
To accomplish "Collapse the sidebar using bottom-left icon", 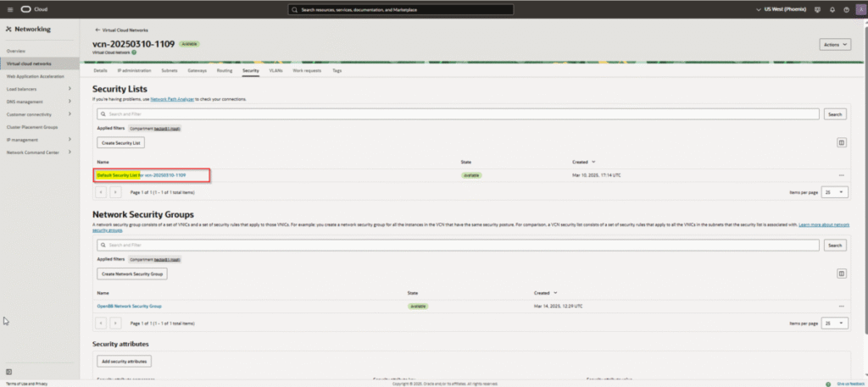I will click(8, 371).
